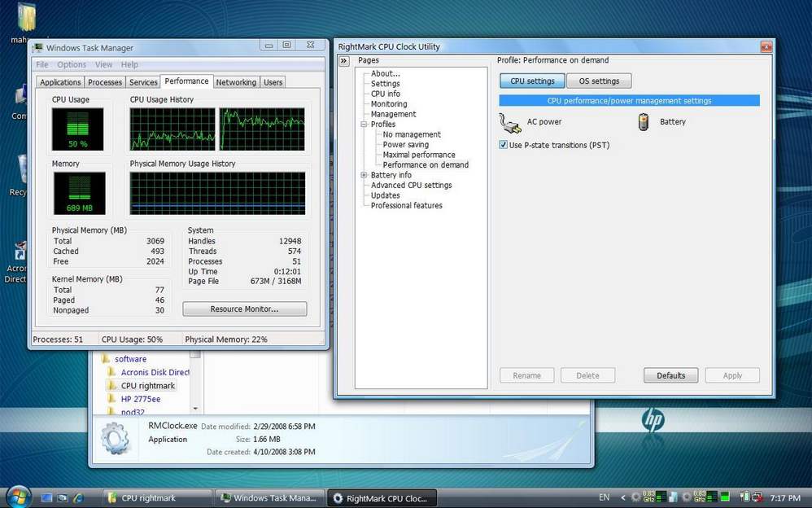Image resolution: width=812 pixels, height=508 pixels.
Task: Click the Show Desktop quick launch icon
Action: (46, 498)
